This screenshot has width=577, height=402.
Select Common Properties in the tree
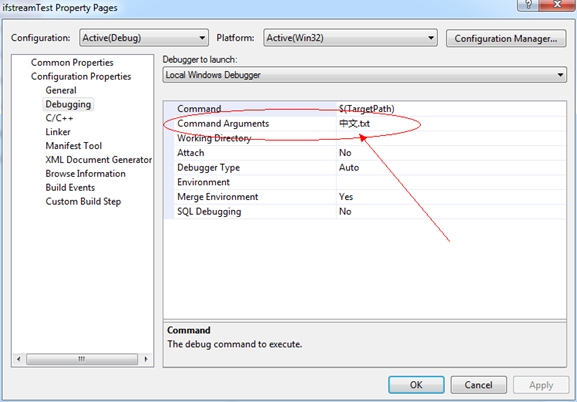click(72, 63)
